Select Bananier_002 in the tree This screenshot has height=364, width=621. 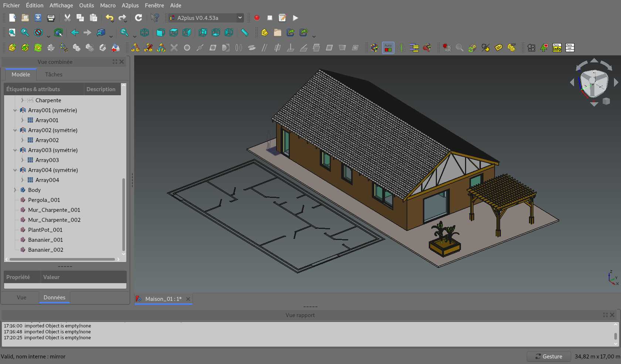(x=45, y=250)
